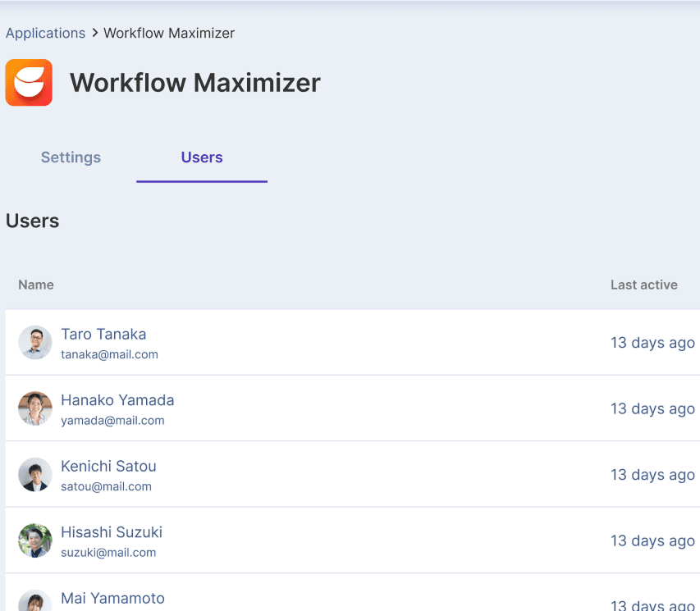700x611 pixels.
Task: Click Hanako Yamada's avatar picture
Action: pos(34,408)
